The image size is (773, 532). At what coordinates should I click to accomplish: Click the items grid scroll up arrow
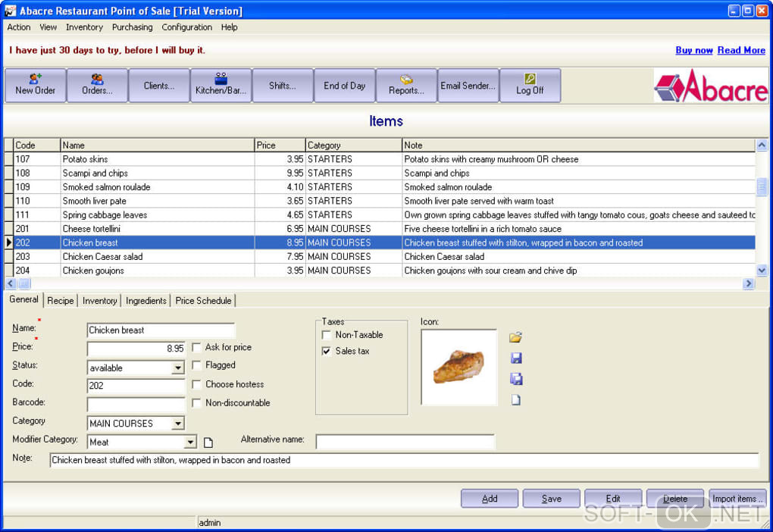[x=762, y=145]
